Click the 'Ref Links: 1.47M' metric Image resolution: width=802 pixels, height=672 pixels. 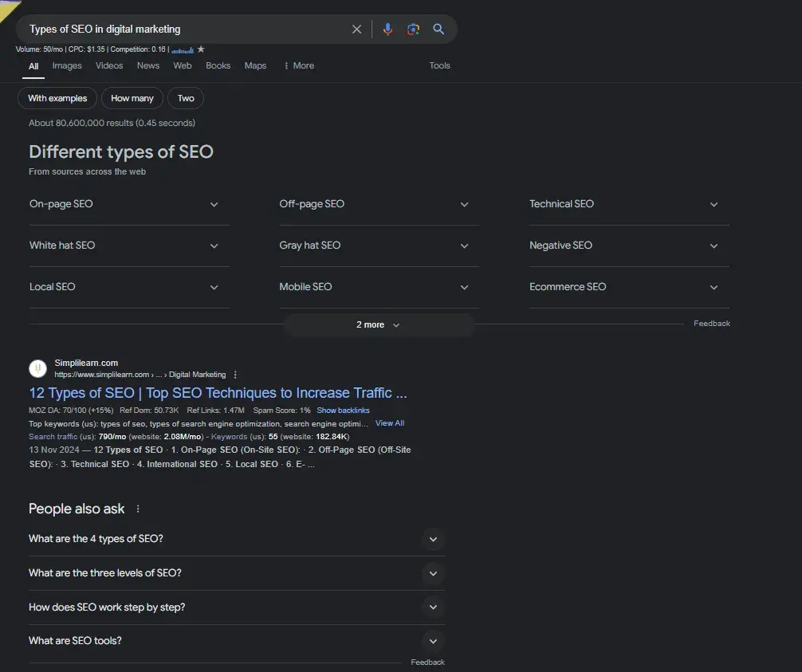(216, 411)
